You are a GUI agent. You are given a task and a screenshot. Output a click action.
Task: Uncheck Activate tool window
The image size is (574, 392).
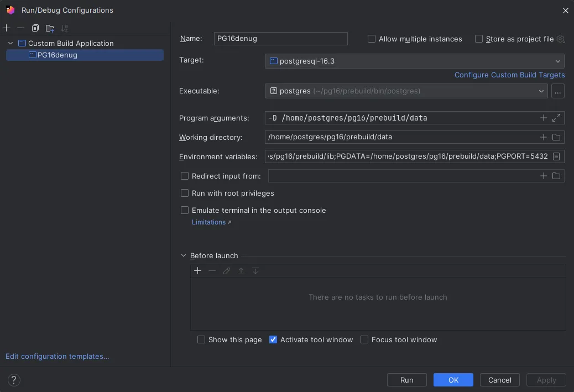click(x=273, y=339)
